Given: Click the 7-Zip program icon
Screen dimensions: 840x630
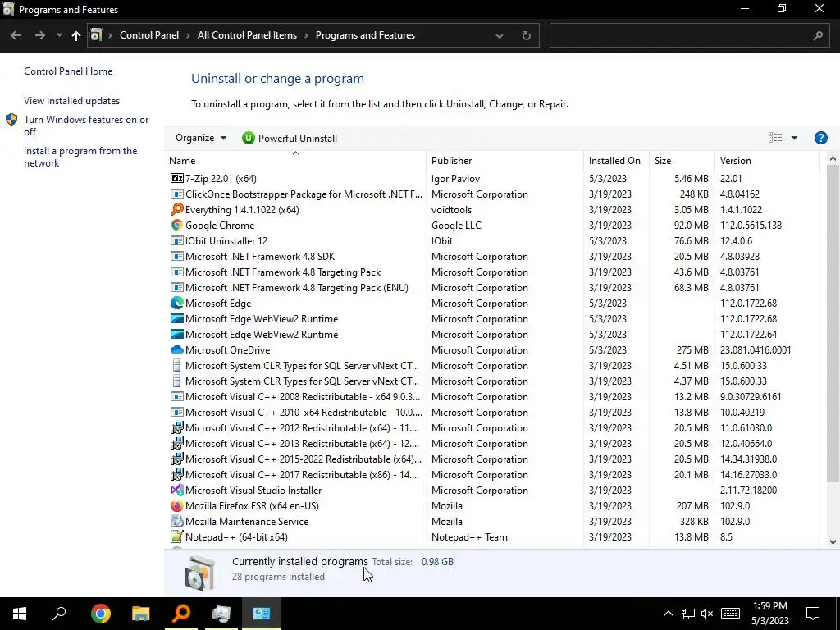Looking at the screenshot, I should pyautogui.click(x=177, y=178).
